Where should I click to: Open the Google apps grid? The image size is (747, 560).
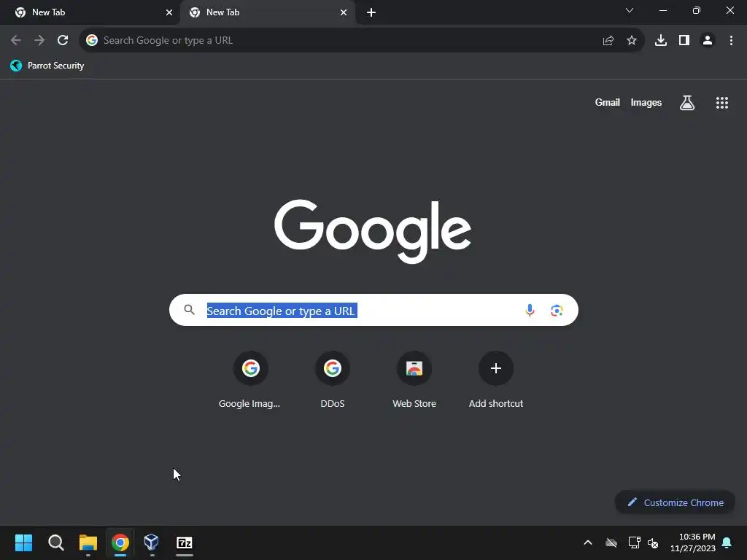click(721, 102)
